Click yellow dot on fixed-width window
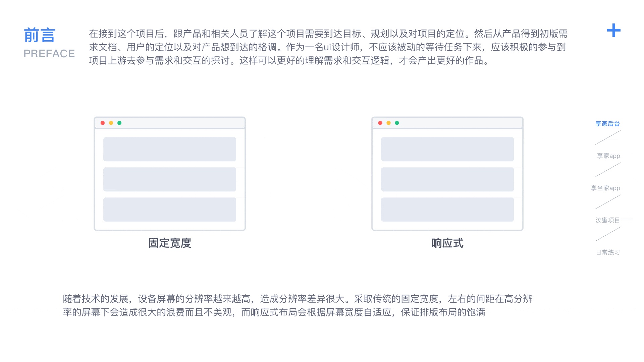The height and width of the screenshot is (362, 644). (111, 123)
